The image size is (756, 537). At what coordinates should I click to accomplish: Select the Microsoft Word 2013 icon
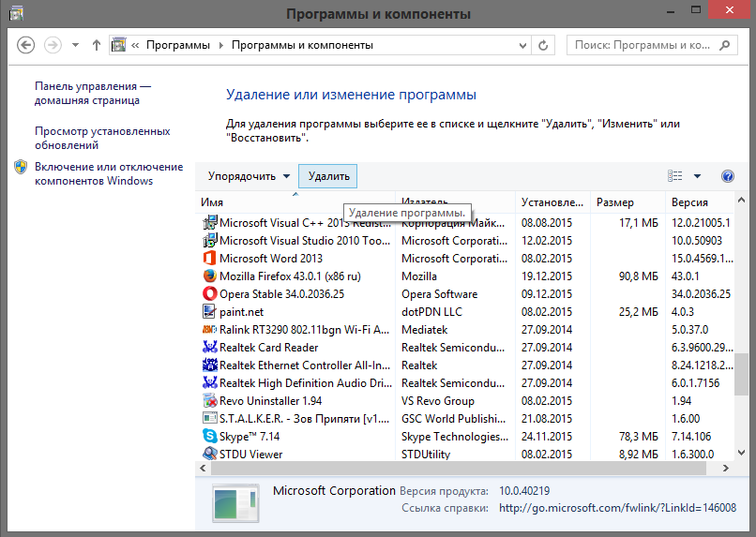[x=210, y=258]
